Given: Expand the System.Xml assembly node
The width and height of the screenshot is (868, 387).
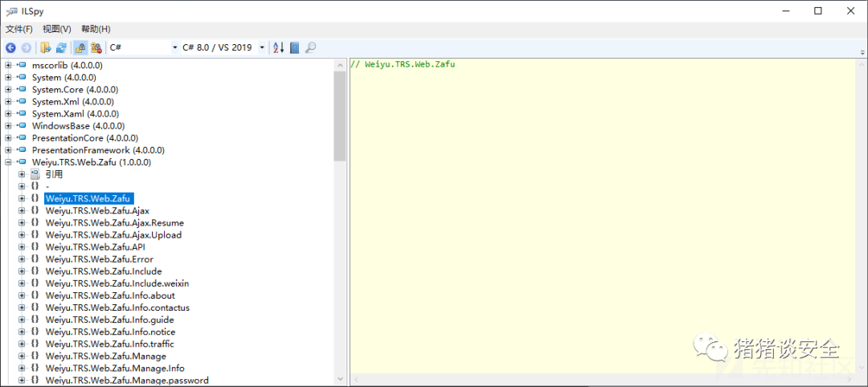Looking at the screenshot, I should click(x=8, y=102).
